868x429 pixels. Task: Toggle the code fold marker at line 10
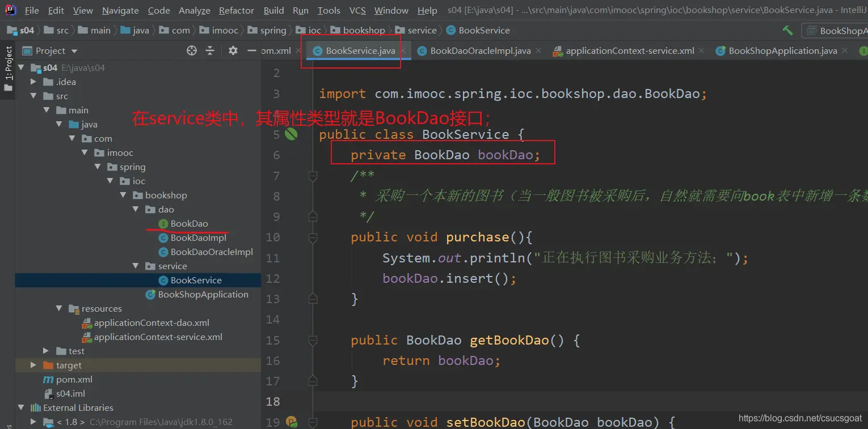click(x=313, y=237)
